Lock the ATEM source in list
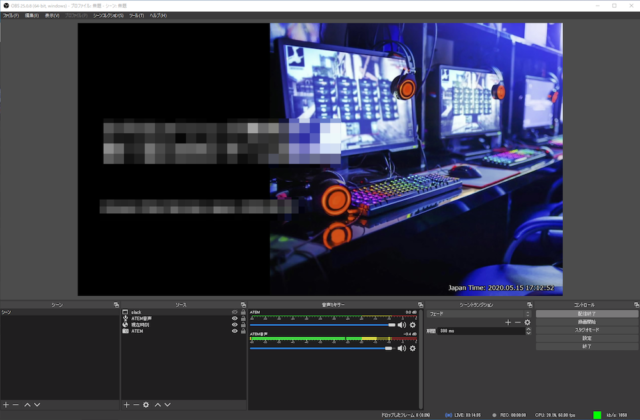 pos(243,330)
